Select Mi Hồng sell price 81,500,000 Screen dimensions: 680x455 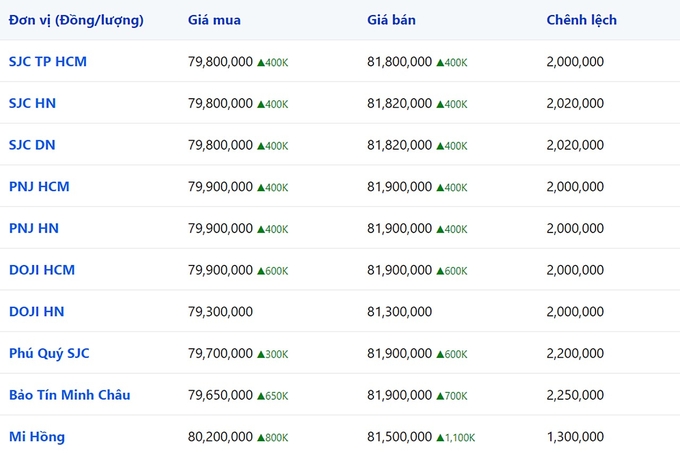(399, 436)
